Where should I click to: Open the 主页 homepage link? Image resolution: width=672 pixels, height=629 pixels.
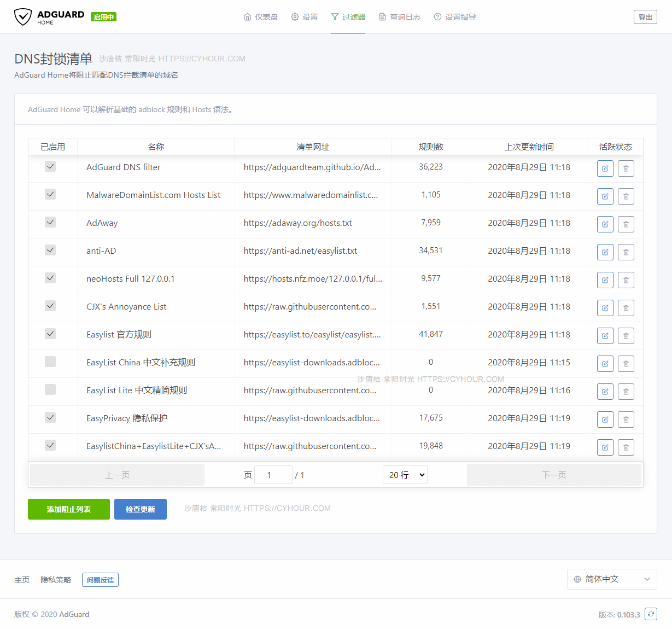click(22, 580)
